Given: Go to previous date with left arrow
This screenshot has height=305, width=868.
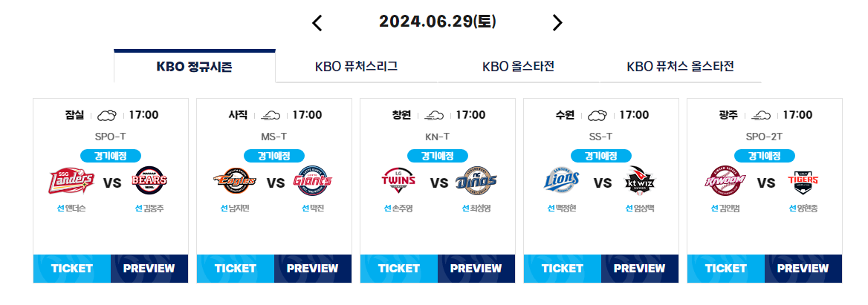Looking at the screenshot, I should point(317,23).
